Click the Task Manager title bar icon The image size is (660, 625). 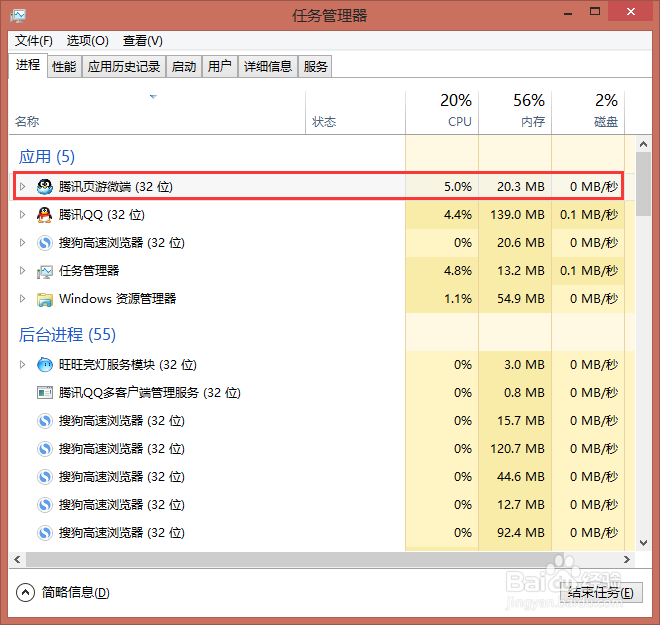tap(18, 16)
